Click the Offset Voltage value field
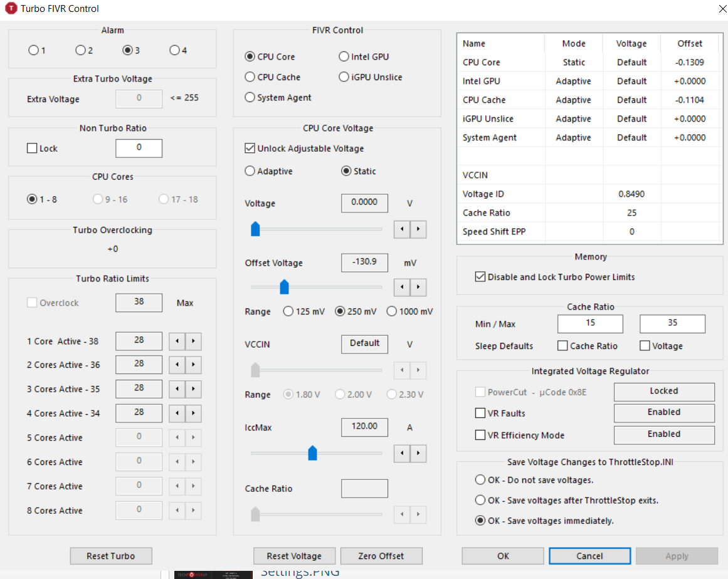This screenshot has height=579, width=728. click(x=364, y=262)
